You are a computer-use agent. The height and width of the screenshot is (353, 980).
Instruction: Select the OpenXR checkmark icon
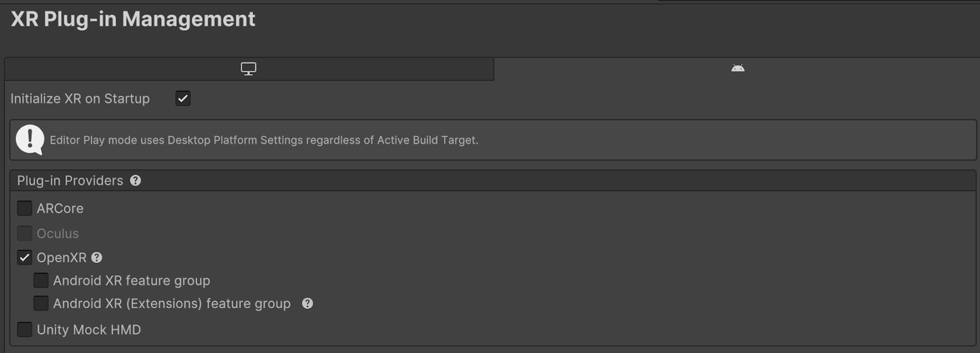coord(24,257)
